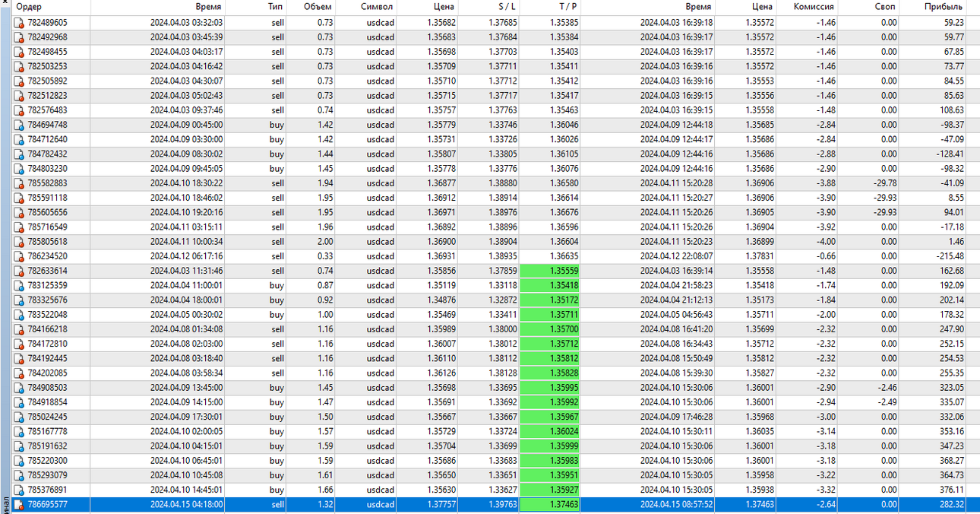Click profit value 376.11
The height and width of the screenshot is (514, 980).
[x=951, y=490]
